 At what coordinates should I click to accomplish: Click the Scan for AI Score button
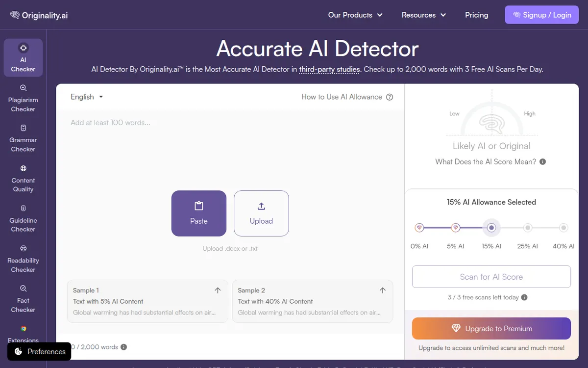(491, 277)
